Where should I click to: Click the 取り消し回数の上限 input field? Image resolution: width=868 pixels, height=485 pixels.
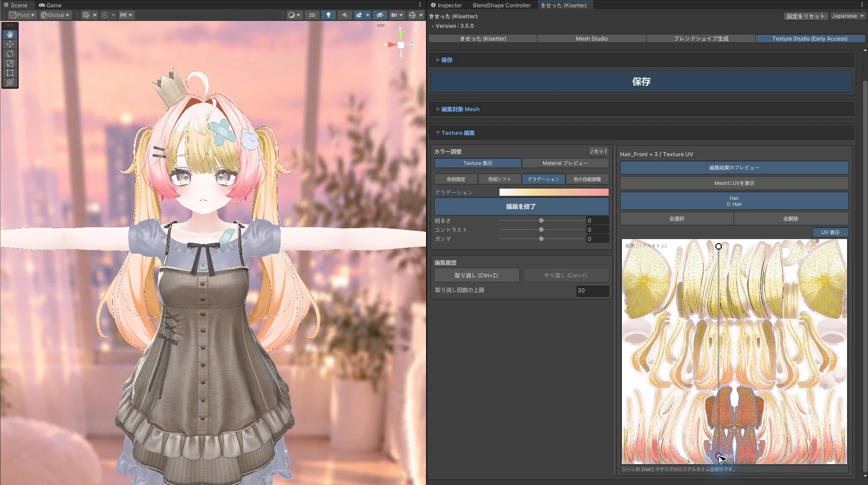click(592, 291)
